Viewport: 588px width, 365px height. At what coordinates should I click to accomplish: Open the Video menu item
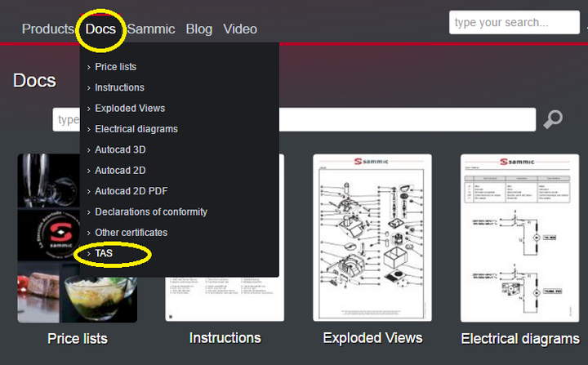240,29
